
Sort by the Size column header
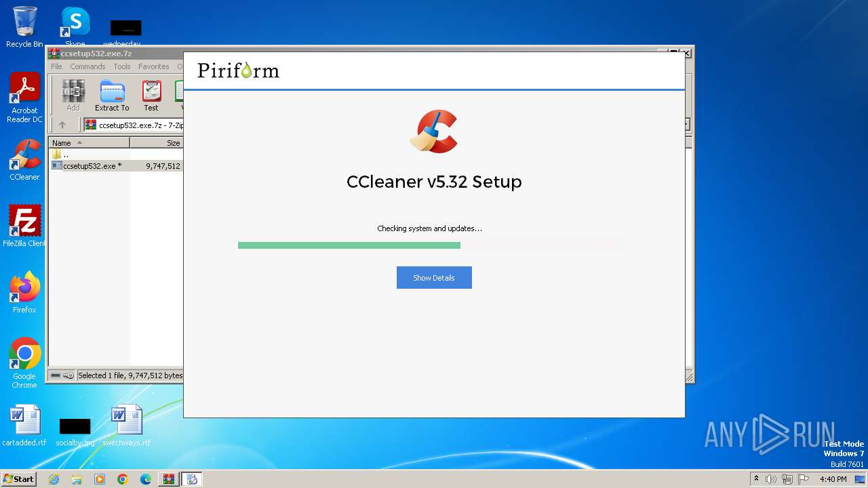157,142
